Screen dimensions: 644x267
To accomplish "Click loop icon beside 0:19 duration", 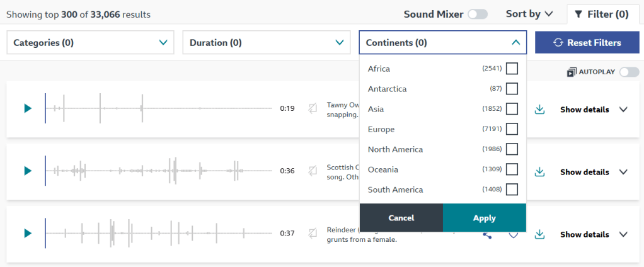I will pyautogui.click(x=313, y=108).
